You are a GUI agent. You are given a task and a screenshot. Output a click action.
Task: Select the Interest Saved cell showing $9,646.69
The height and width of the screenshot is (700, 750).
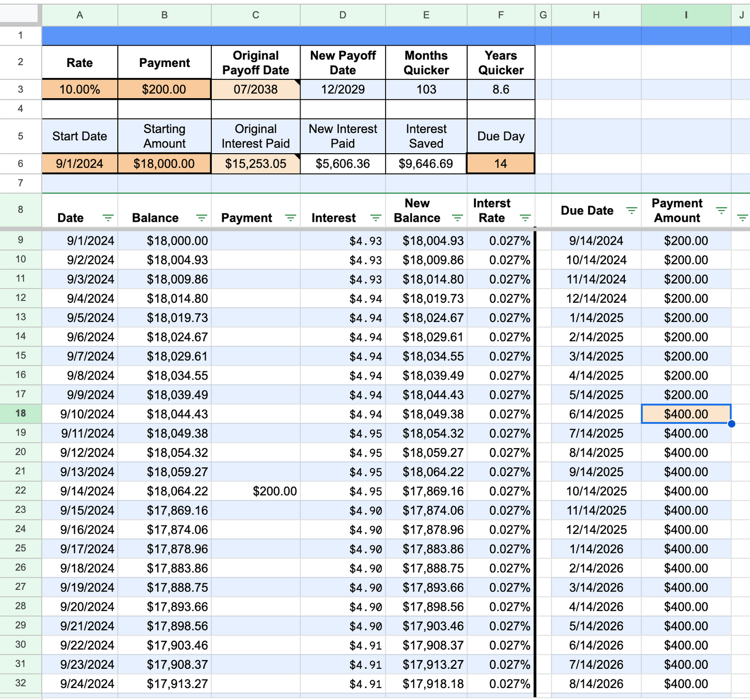pyautogui.click(x=426, y=163)
